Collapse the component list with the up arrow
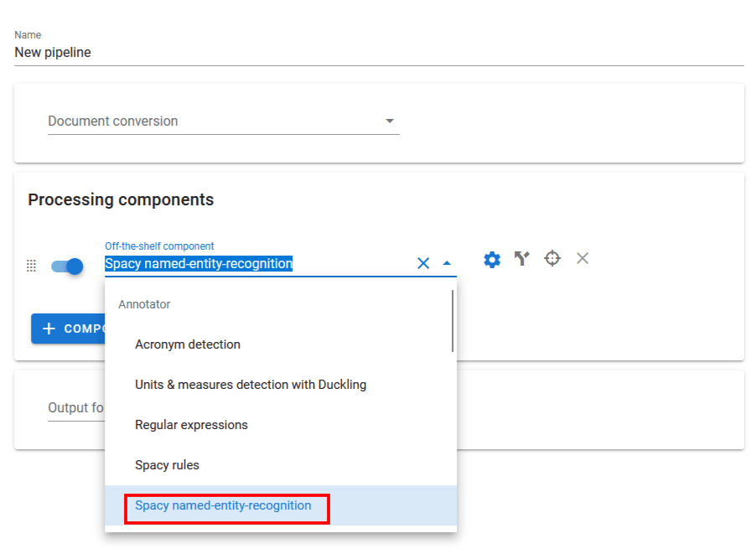This screenshot has height=559, width=756. (447, 263)
